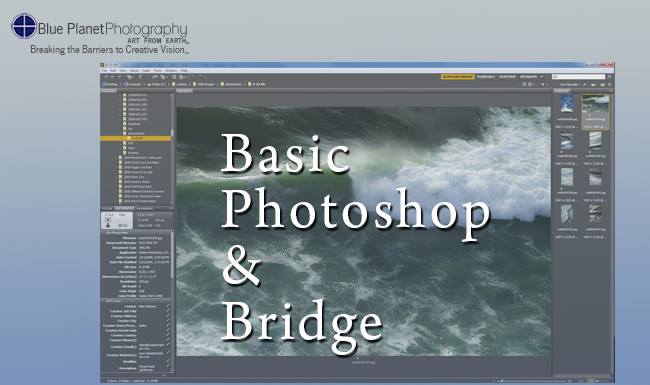Screen dimensions: 650x385
Task: Toggle the thumbnail quality options button
Action: pos(531,85)
